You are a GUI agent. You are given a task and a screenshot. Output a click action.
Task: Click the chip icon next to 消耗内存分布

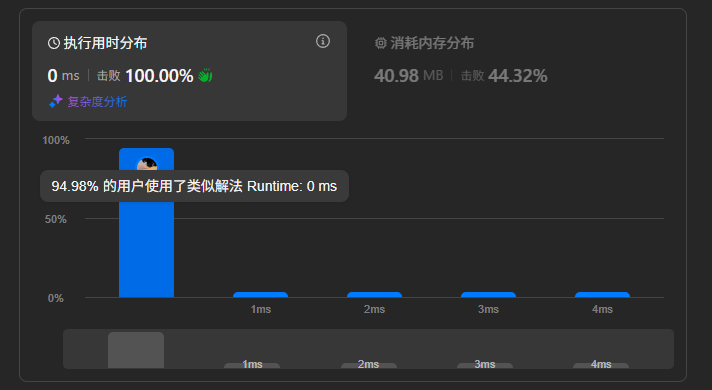click(381, 43)
